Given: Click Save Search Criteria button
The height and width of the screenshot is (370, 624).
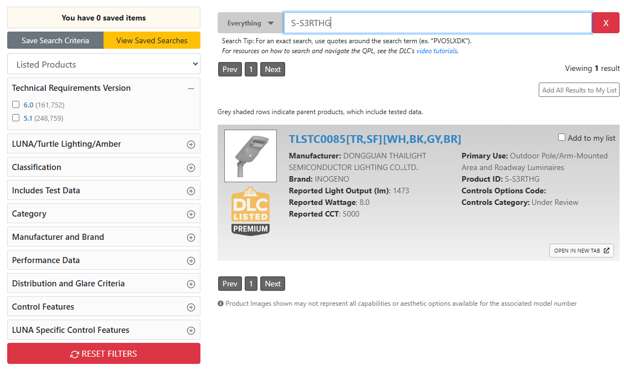Looking at the screenshot, I should [55, 40].
